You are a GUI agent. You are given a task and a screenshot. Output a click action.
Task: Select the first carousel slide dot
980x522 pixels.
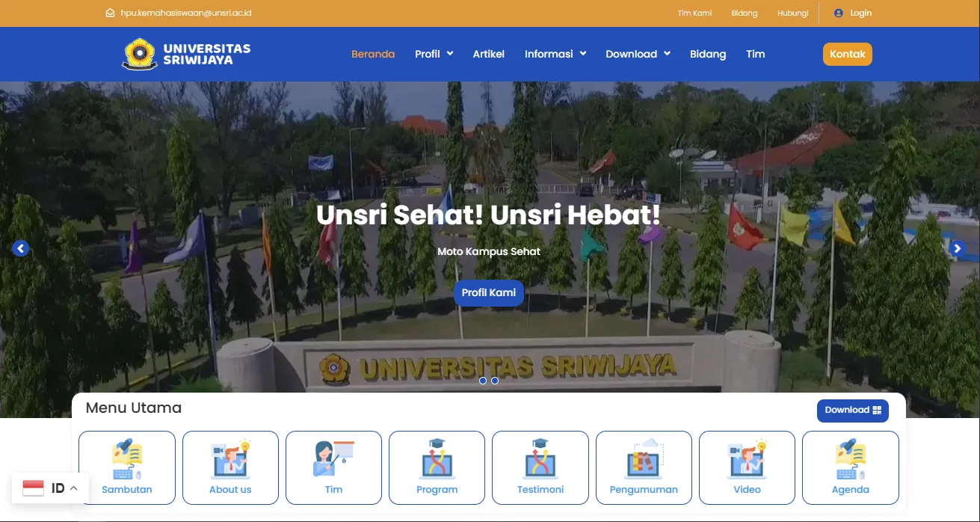tap(483, 381)
